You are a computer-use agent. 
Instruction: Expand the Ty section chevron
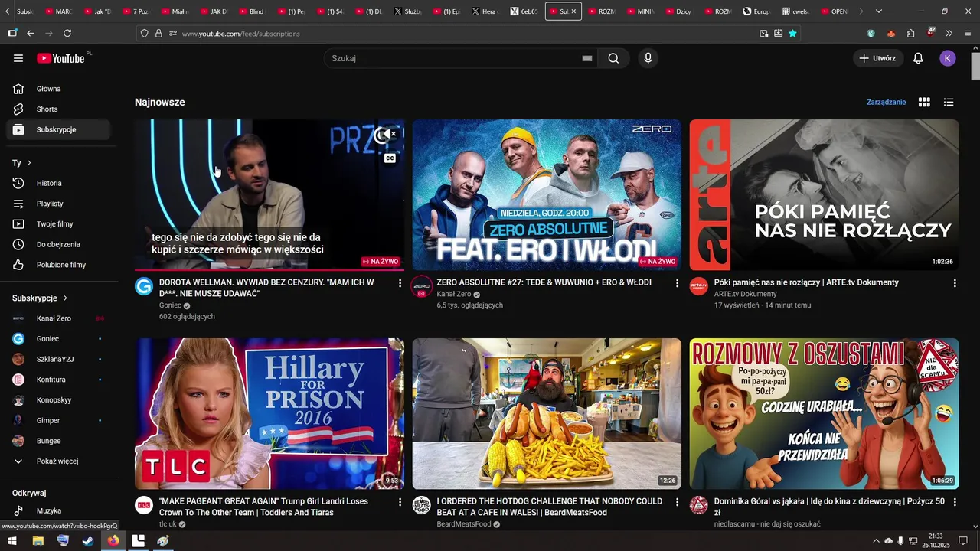[x=29, y=163]
